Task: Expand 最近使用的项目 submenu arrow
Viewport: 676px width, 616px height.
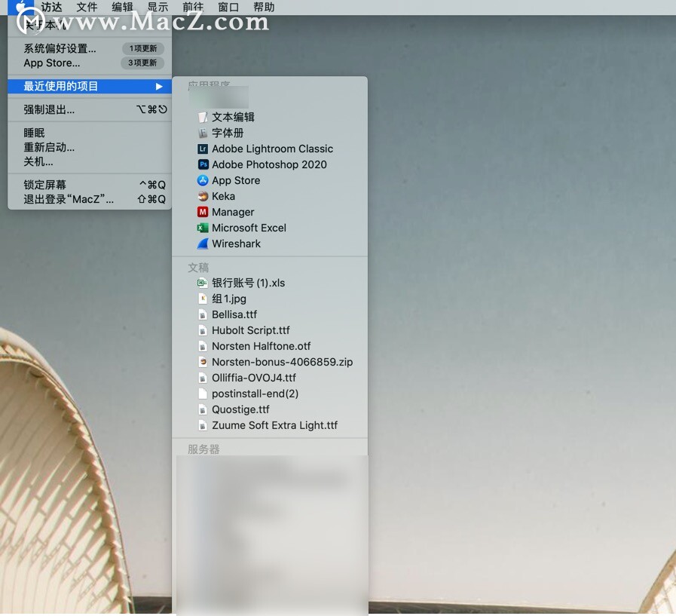Action: coord(159,86)
